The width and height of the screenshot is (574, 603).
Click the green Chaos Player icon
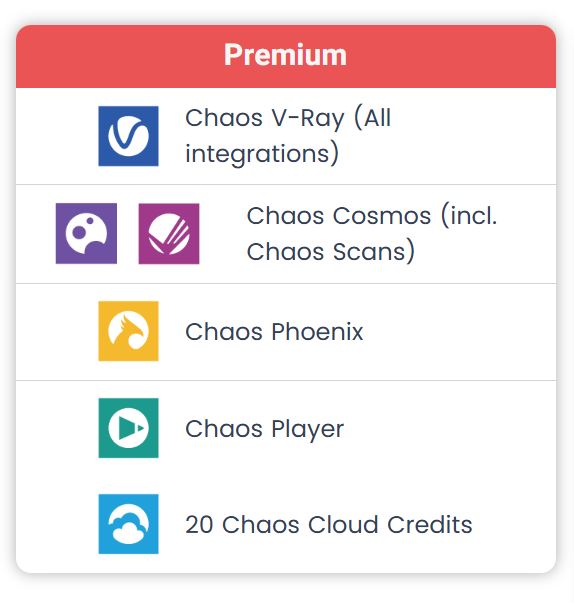128,428
